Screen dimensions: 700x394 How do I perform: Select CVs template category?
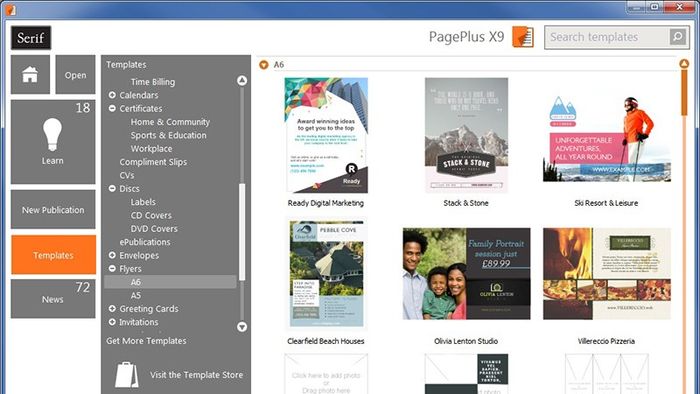coord(127,175)
